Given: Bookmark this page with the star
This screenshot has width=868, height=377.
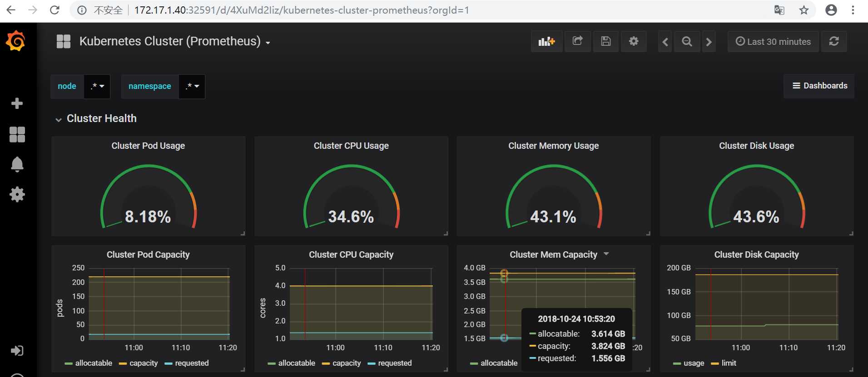Looking at the screenshot, I should (x=804, y=10).
